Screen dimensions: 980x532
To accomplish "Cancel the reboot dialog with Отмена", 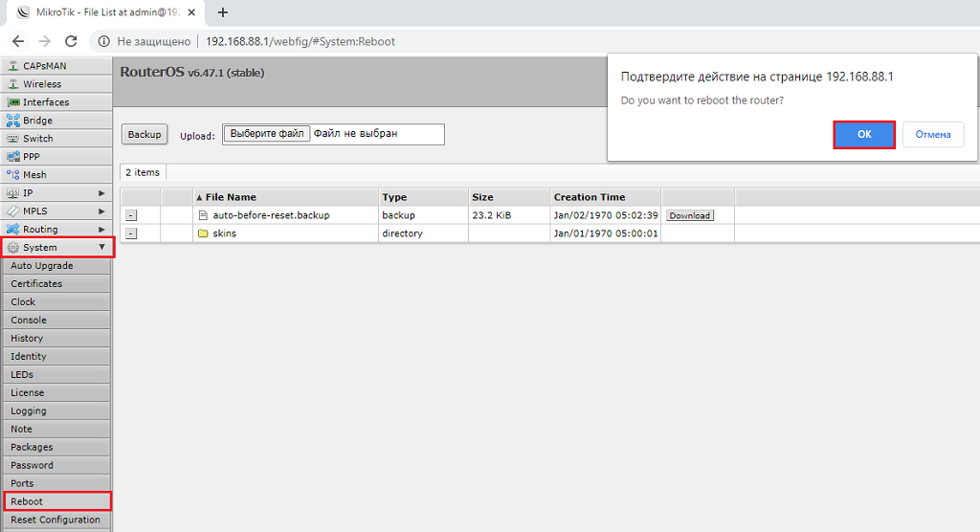I will [x=932, y=135].
